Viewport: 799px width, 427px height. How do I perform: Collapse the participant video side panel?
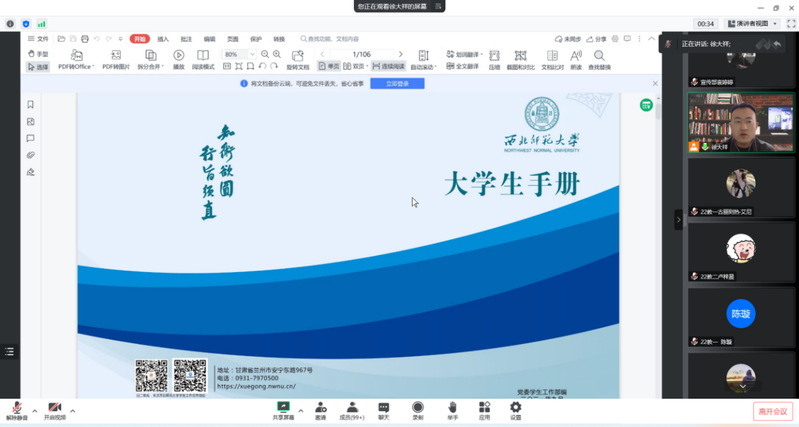[x=678, y=220]
